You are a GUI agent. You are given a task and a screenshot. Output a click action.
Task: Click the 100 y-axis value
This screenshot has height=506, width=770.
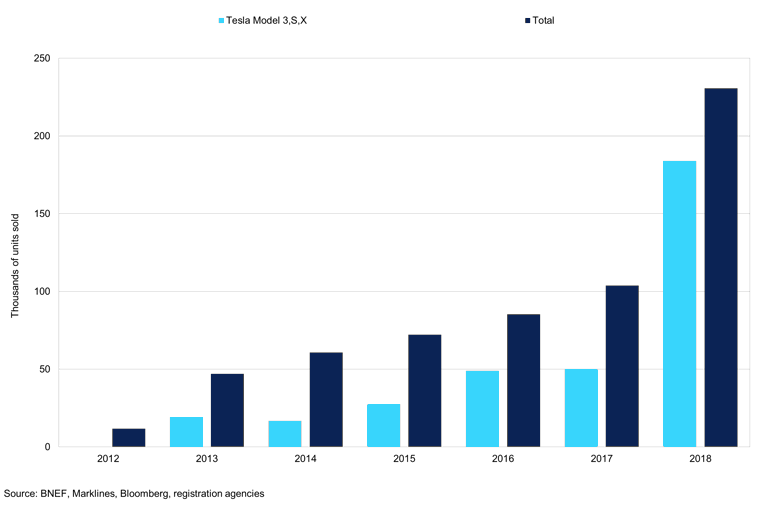click(x=42, y=291)
